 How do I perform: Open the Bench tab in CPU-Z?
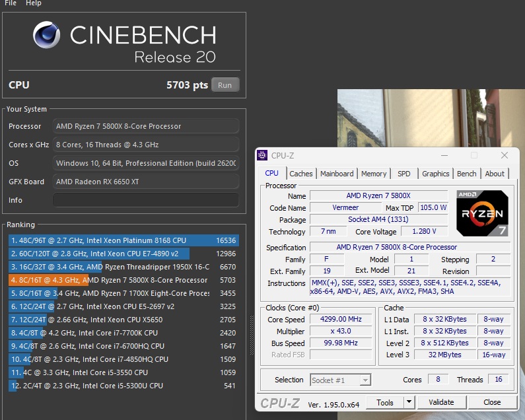coord(466,174)
